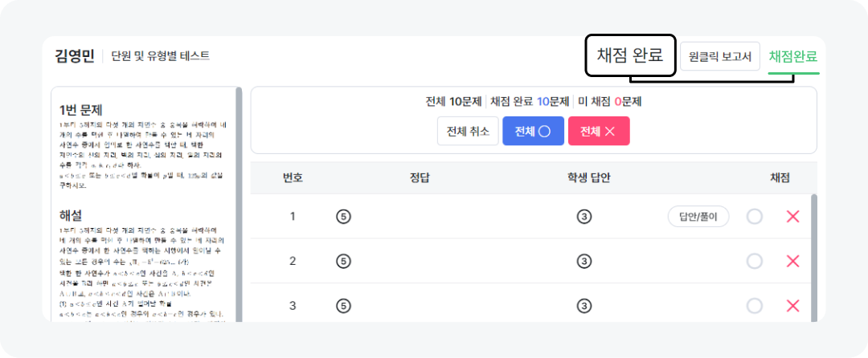Select correct circle for question 3
Screen dimensions: 868x358
[754, 306]
